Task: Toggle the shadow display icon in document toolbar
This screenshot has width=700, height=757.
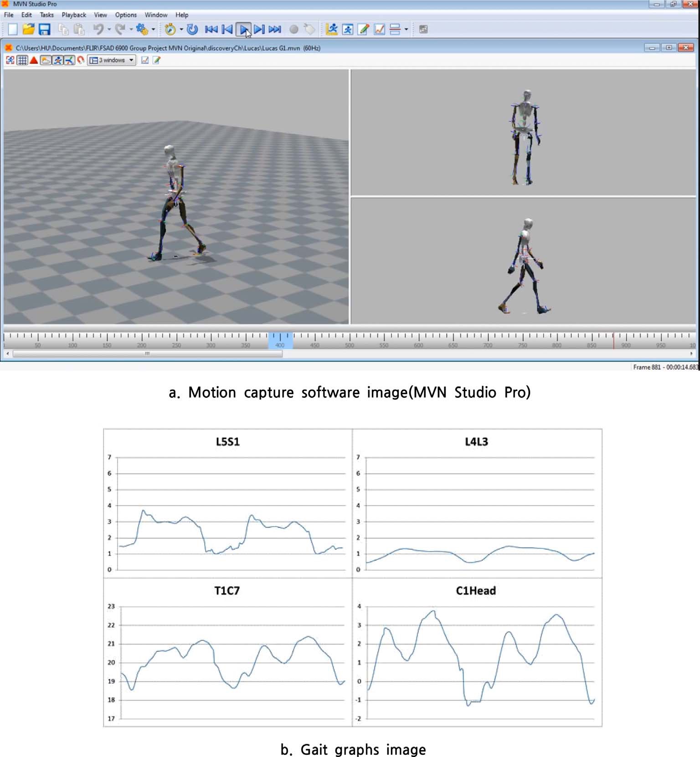Action: (x=46, y=60)
